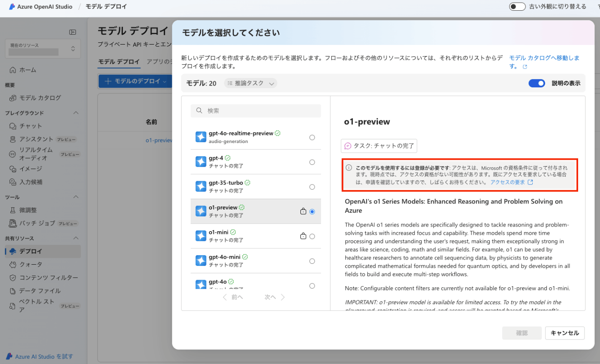Viewport: 600px width, 364px height.
Task: Collapse the 共有リソース section chevron
Action: [x=76, y=238]
